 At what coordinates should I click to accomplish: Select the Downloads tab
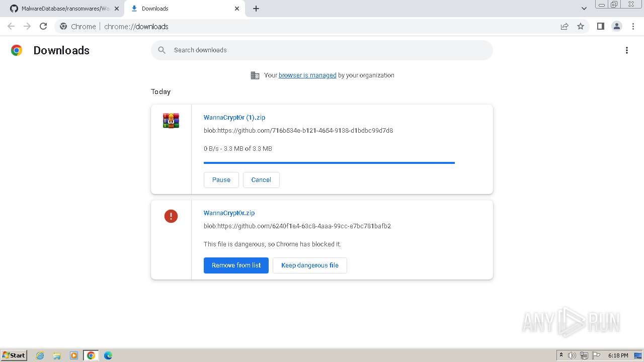click(x=185, y=9)
